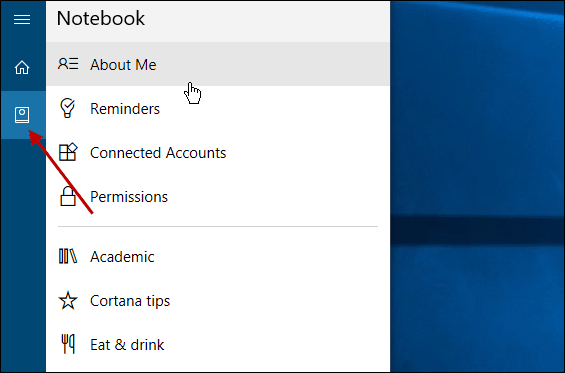Click the Reminders lightbulb icon
The width and height of the screenshot is (565, 373).
tap(67, 108)
